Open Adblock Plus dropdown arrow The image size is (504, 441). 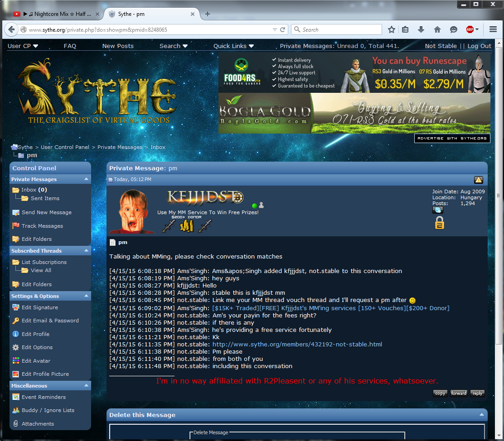pyautogui.click(x=477, y=29)
